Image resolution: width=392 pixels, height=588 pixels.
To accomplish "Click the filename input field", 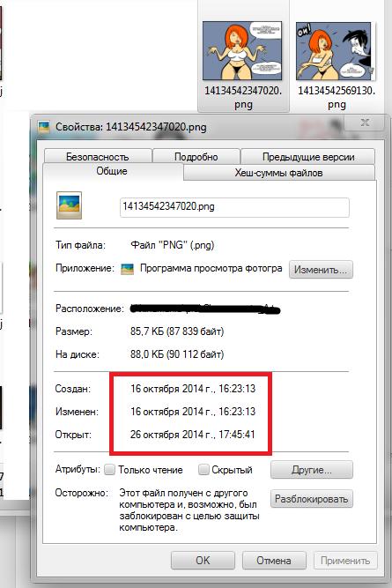I will pyautogui.click(x=234, y=207).
